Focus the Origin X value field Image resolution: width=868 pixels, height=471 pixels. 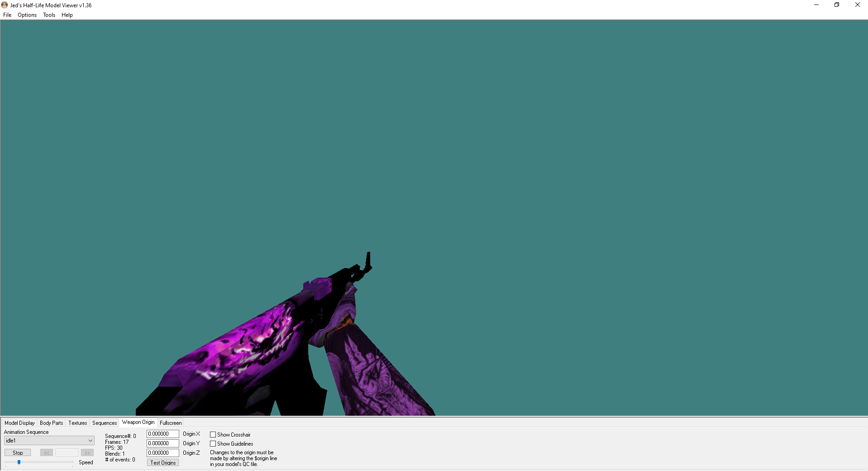click(x=163, y=434)
